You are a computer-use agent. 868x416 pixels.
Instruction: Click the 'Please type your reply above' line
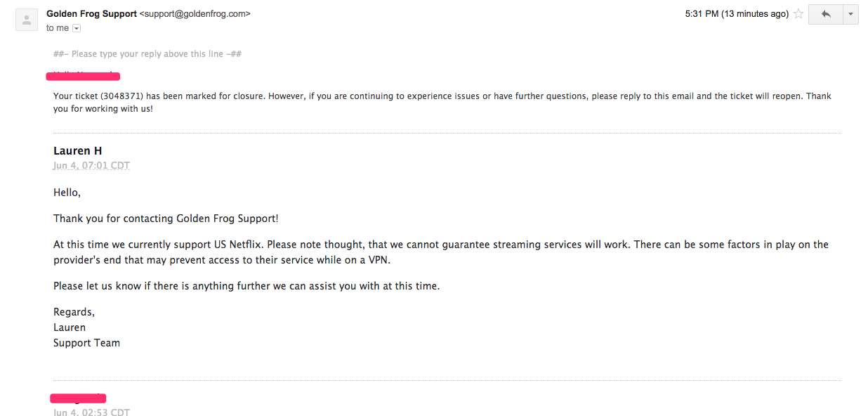tap(147, 54)
